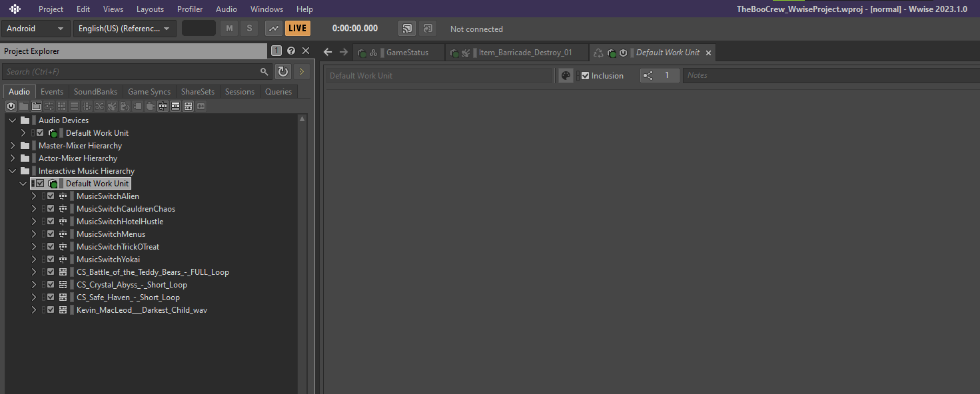Toggle the Solo S button in the toolbar
Viewport: 980px width, 394px height.
coord(248,28)
